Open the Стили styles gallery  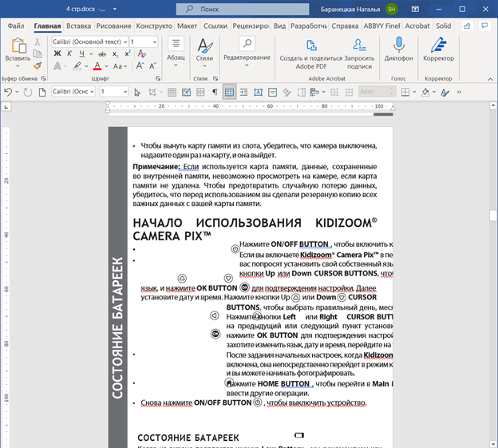(204, 53)
